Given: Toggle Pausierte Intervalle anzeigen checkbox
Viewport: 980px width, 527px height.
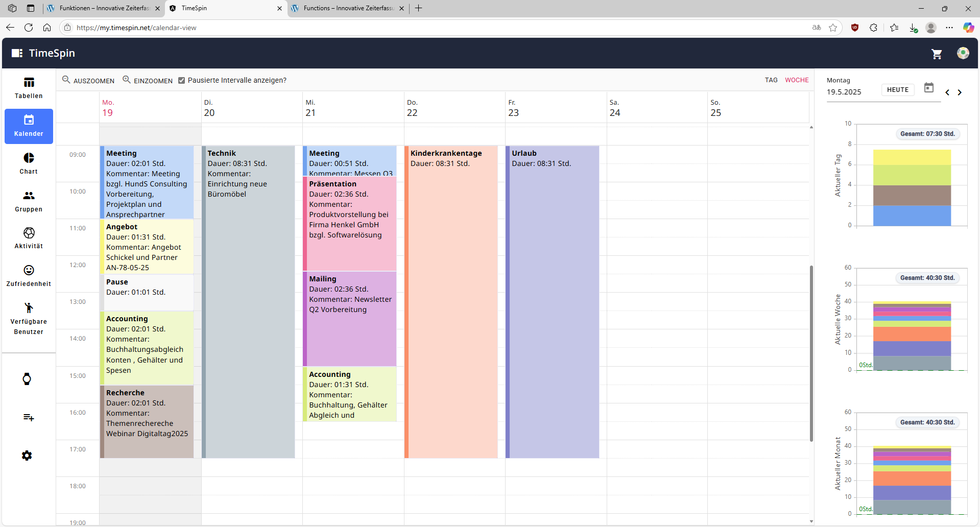Looking at the screenshot, I should tap(181, 80).
